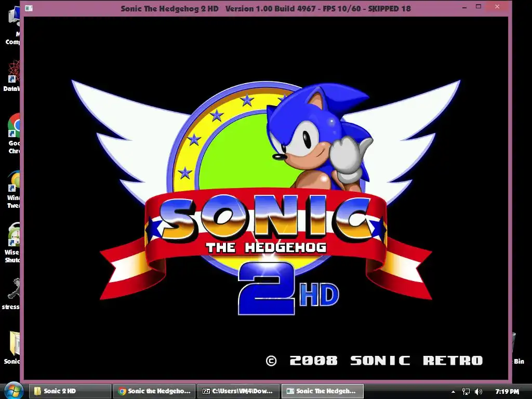Image resolution: width=532 pixels, height=399 pixels.
Task: Open the 7-Zip C:\Users\VM4 taskbar button
Action: (x=238, y=391)
